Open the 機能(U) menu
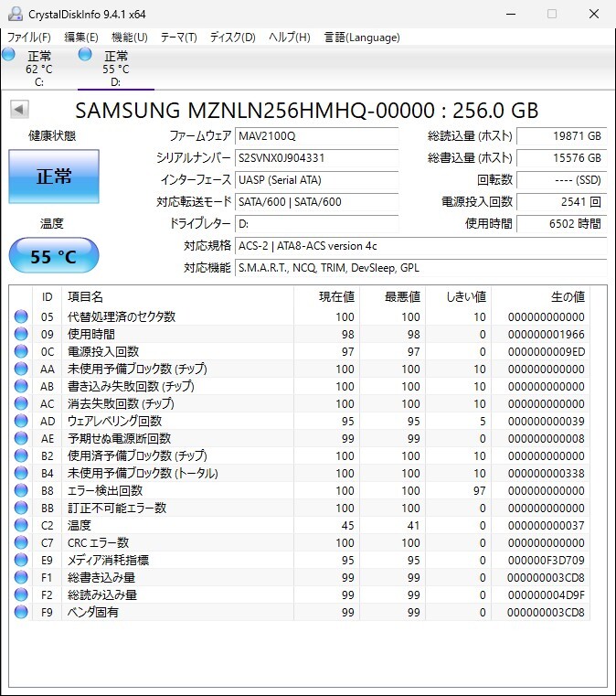Screen dimensions: 616x696 tap(130, 37)
